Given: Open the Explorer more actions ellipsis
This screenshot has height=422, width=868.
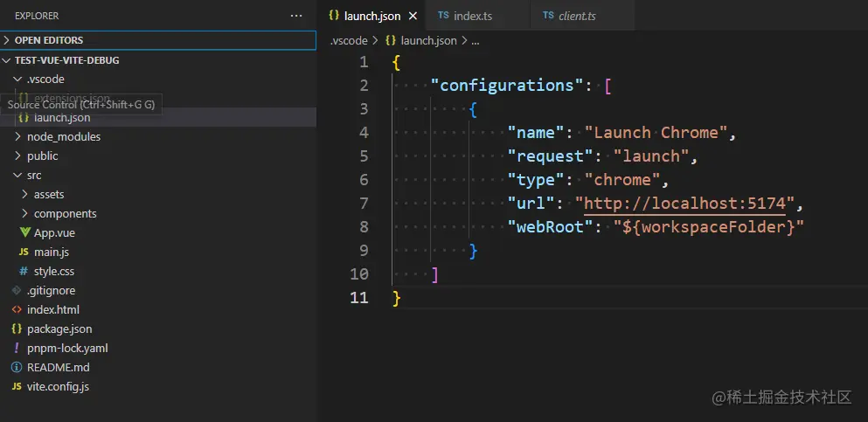Looking at the screenshot, I should (x=296, y=16).
